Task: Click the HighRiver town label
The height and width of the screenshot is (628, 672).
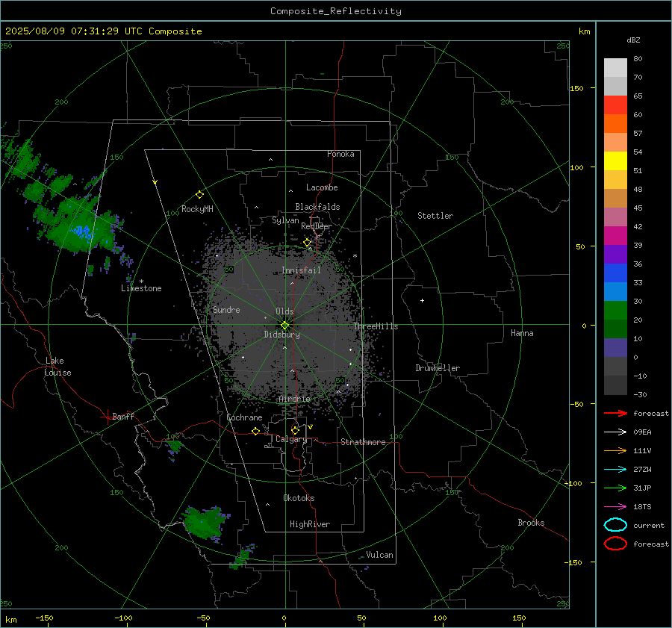Action: coord(310,524)
